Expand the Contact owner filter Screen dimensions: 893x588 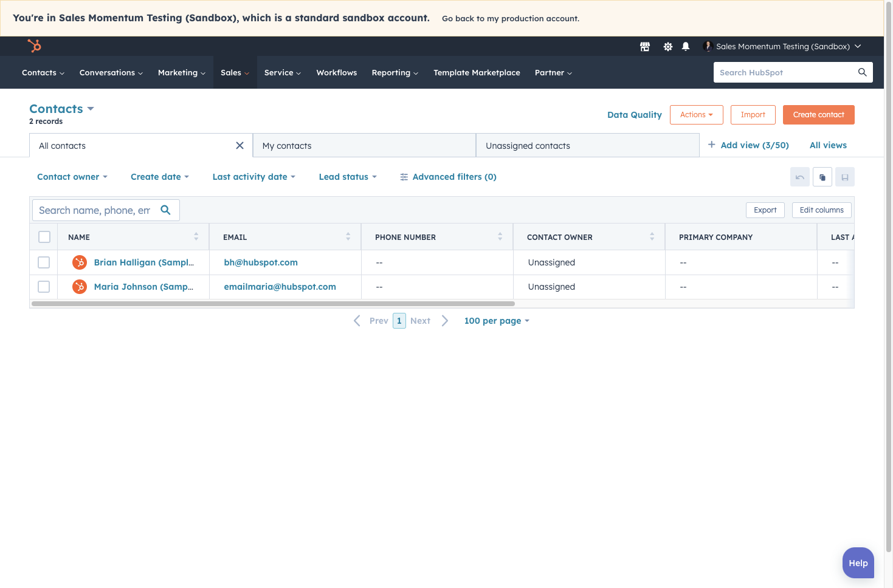click(x=72, y=177)
